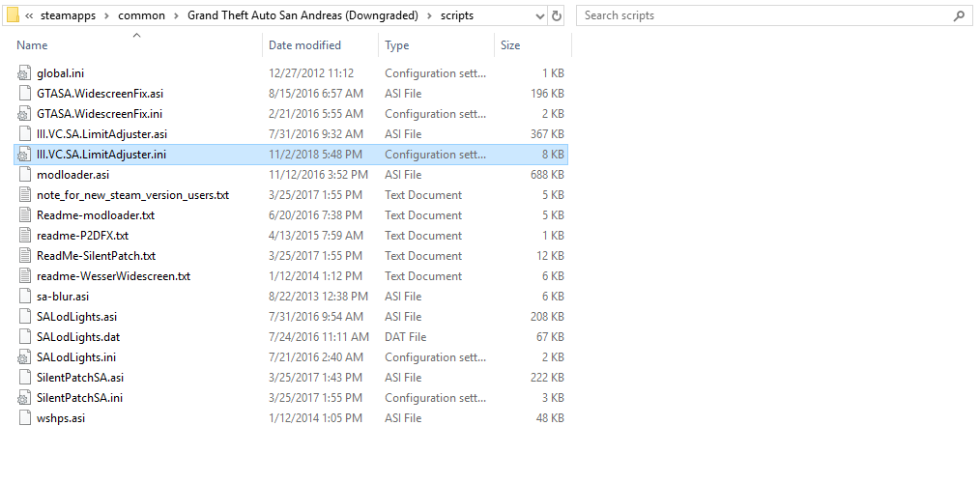Viewport: 980px width, 483px height.
Task: Expand the hidden breadcrumb path chevrons
Action: coord(29,16)
